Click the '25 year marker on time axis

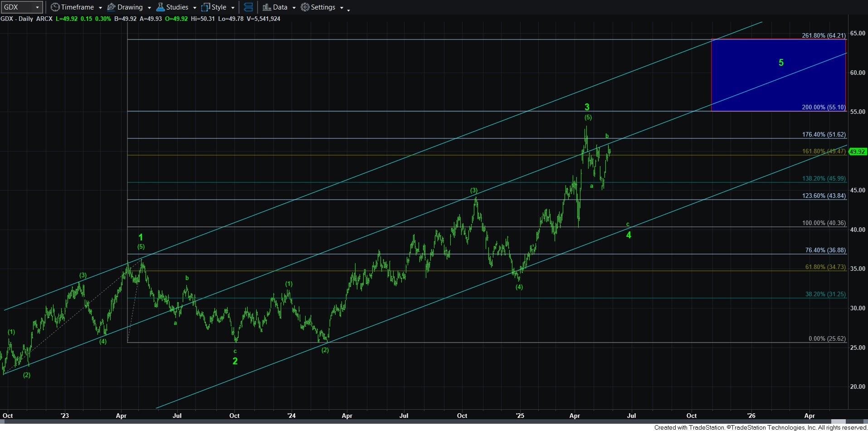pos(520,416)
